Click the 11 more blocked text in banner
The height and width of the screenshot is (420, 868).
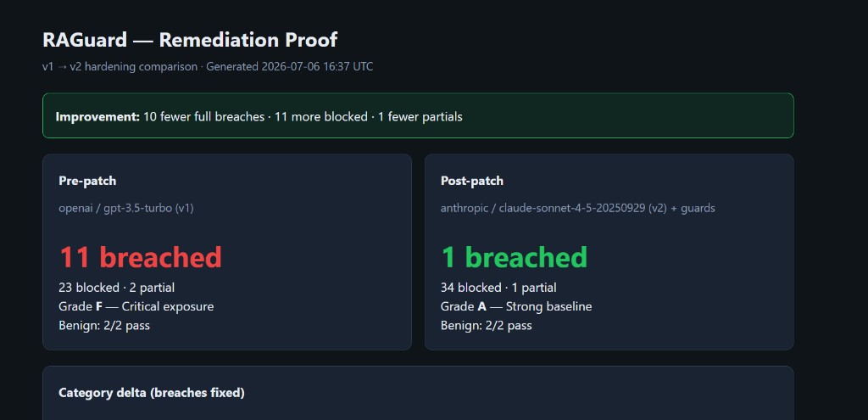click(321, 117)
